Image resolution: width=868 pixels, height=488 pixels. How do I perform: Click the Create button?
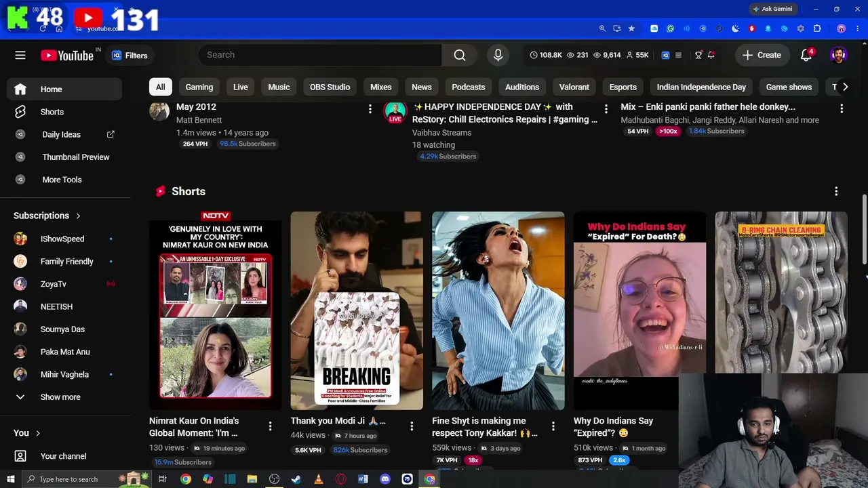[x=762, y=55]
